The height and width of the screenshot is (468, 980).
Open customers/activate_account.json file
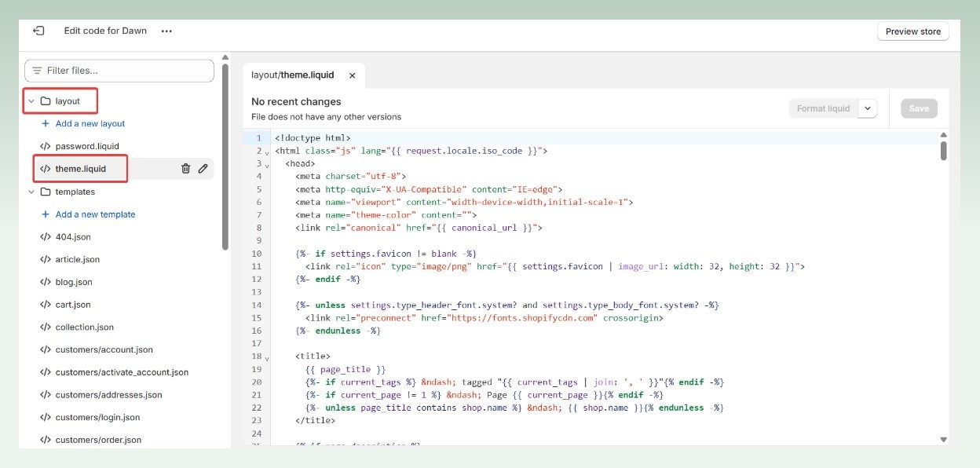coord(122,373)
